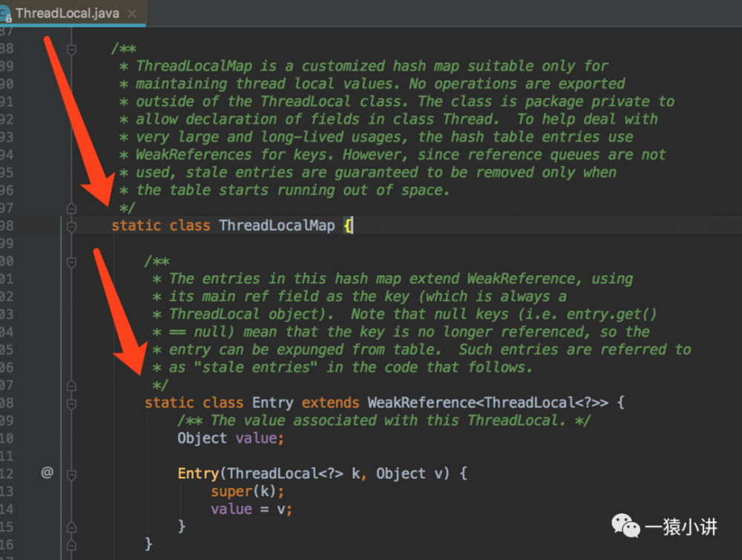The width and height of the screenshot is (742, 560).
Task: Click 'value = v;' assignment line
Action: (252, 510)
